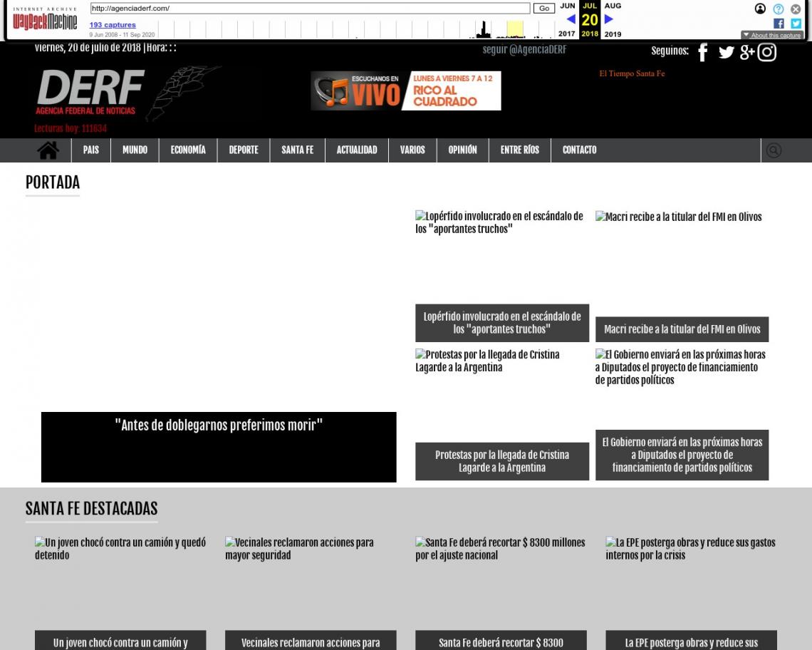
Task: Open the El Tiempo Santa Fe link
Action: tap(632, 73)
